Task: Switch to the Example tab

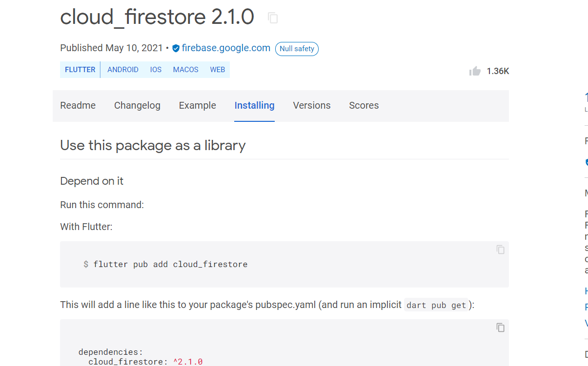Action: [x=198, y=105]
